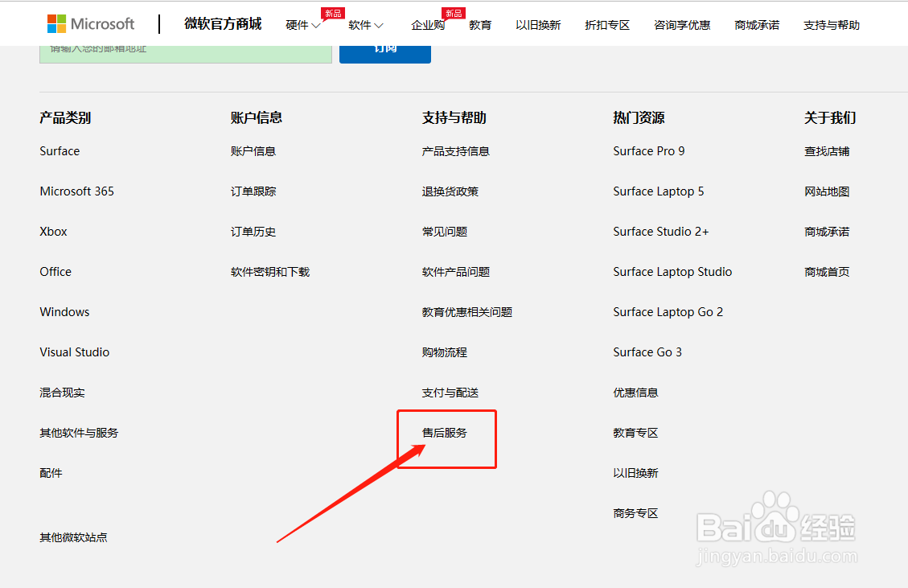Open Surface Pro 9 link
Image resolution: width=908 pixels, height=588 pixels.
648,151
